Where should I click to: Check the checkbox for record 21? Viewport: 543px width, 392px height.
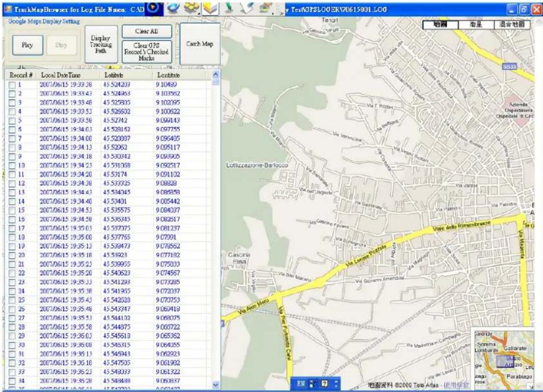(12, 265)
